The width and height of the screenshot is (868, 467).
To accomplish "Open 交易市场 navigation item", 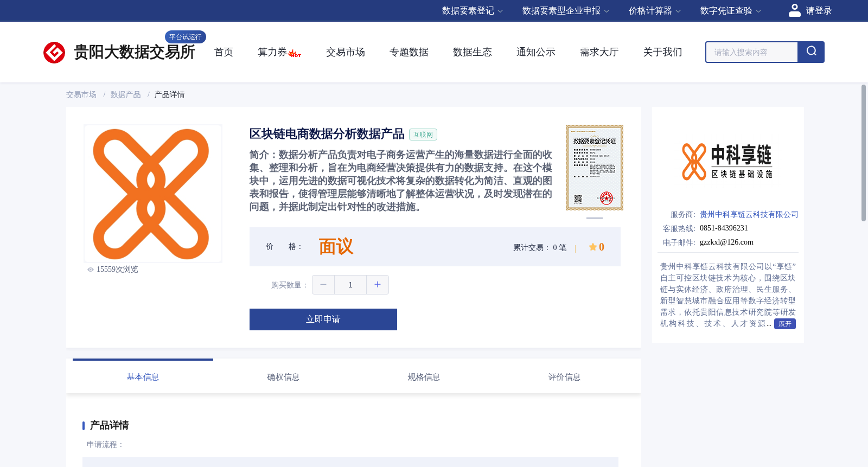I will tap(346, 52).
